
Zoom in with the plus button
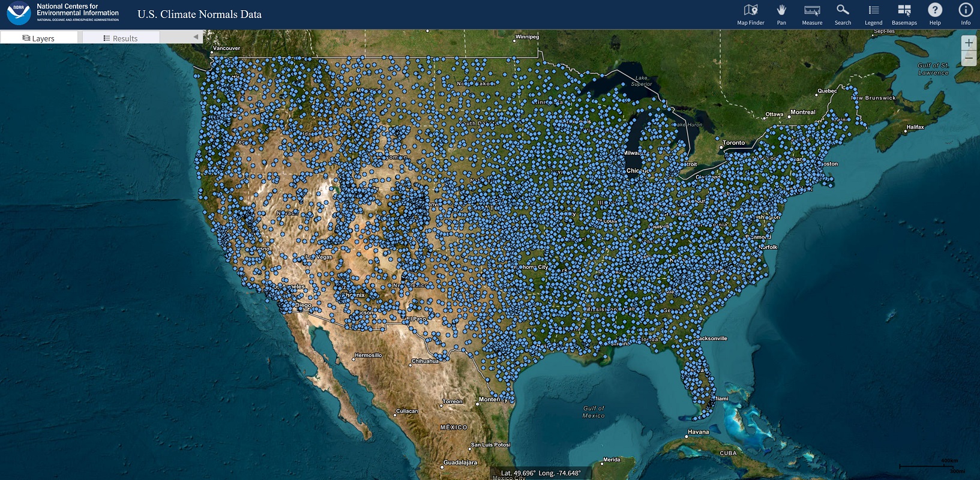tap(969, 43)
